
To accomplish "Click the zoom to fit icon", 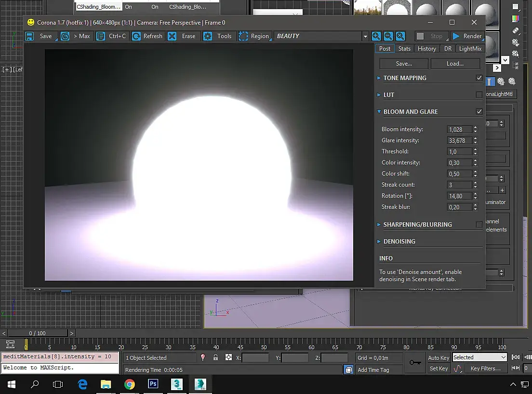I will (x=400, y=36).
